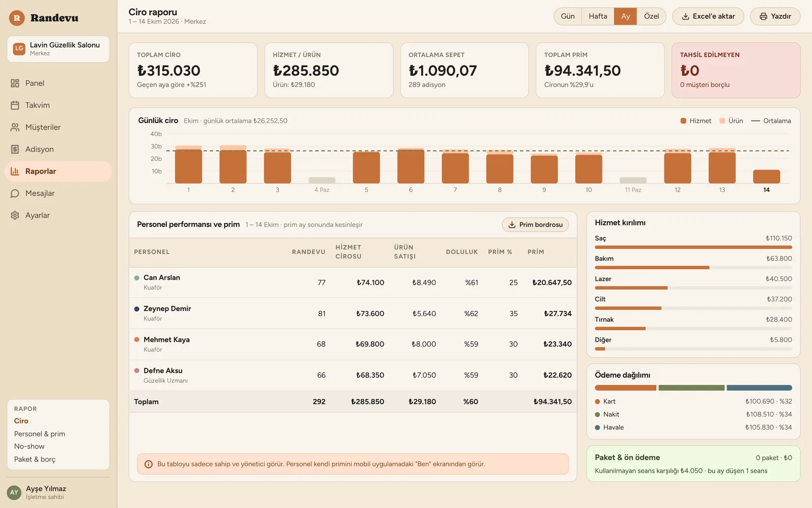This screenshot has height=508, width=812.
Task: Switch report range to Hafta
Action: click(598, 16)
